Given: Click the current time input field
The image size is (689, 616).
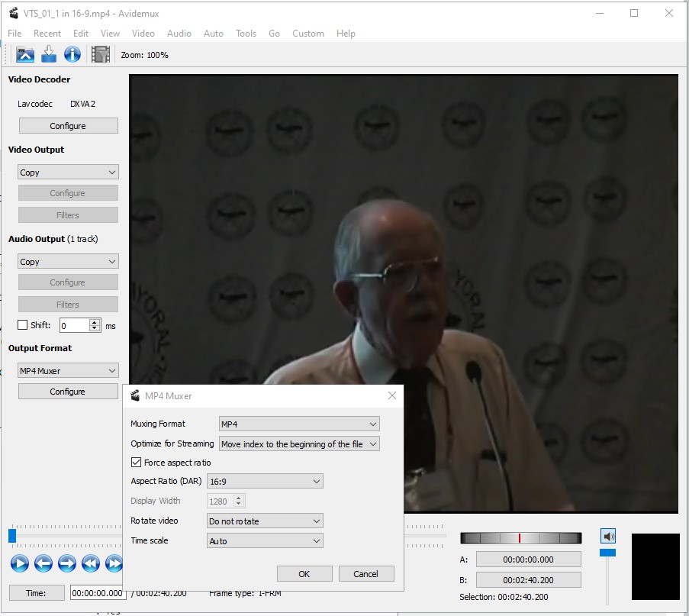Looking at the screenshot, I should click(98, 593).
